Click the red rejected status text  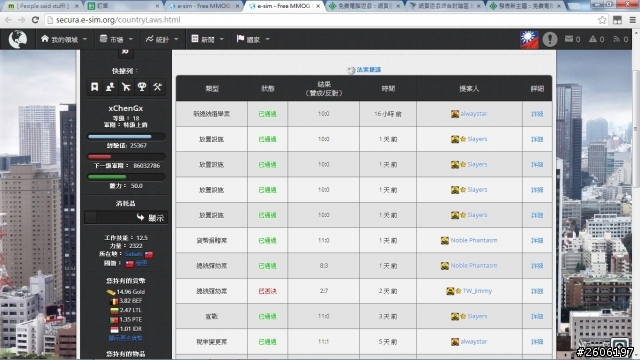pyautogui.click(x=267, y=291)
